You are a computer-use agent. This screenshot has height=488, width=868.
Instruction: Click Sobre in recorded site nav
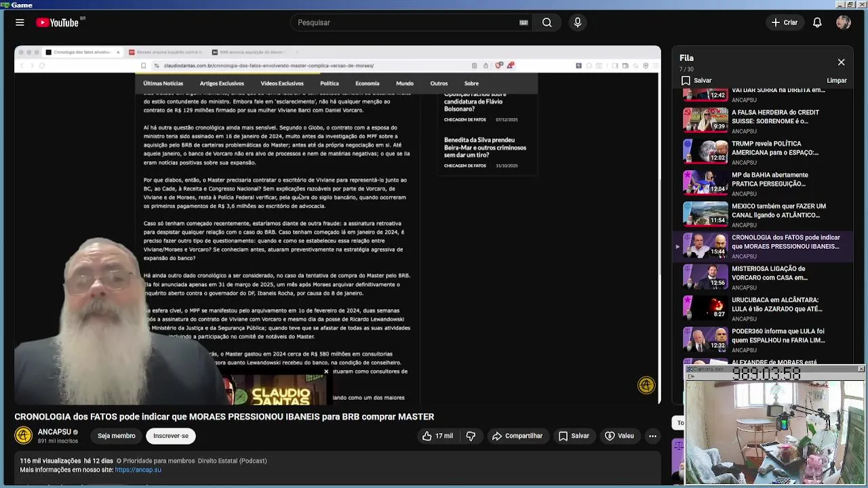(x=471, y=83)
